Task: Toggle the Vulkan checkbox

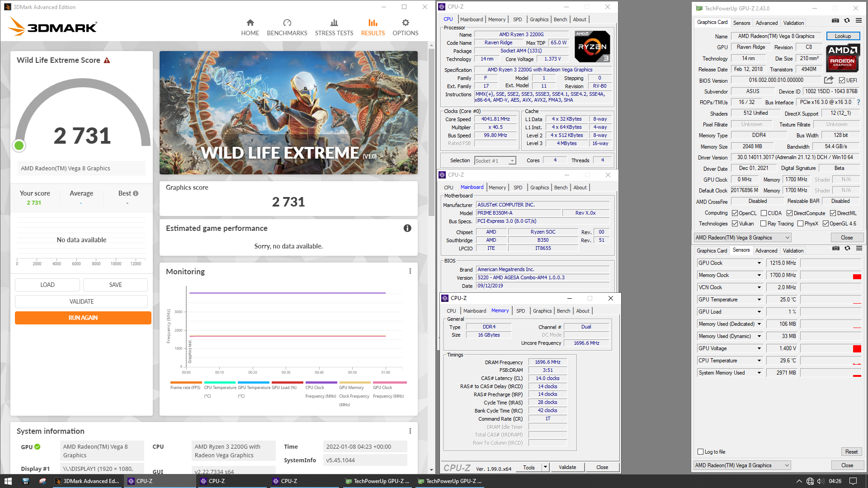Action: click(735, 224)
